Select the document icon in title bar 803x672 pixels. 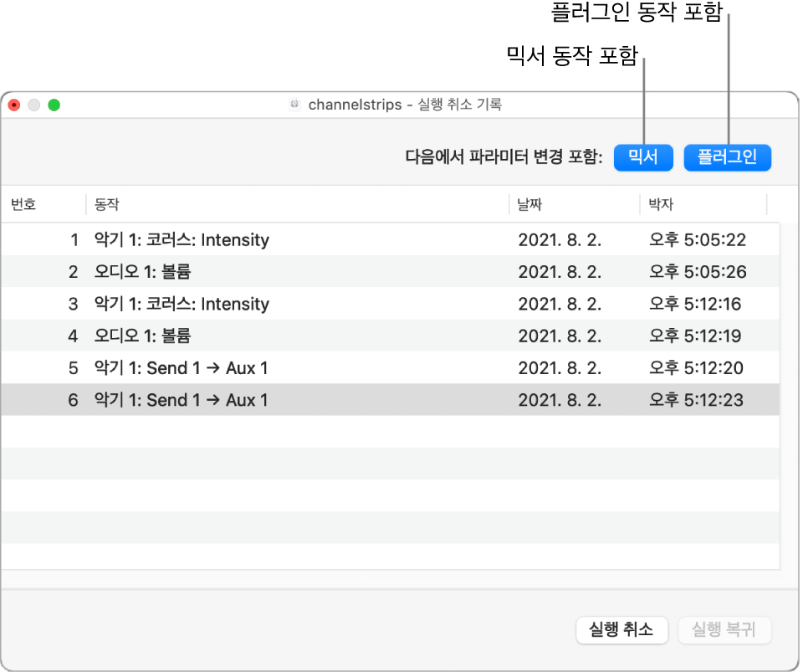(294, 105)
